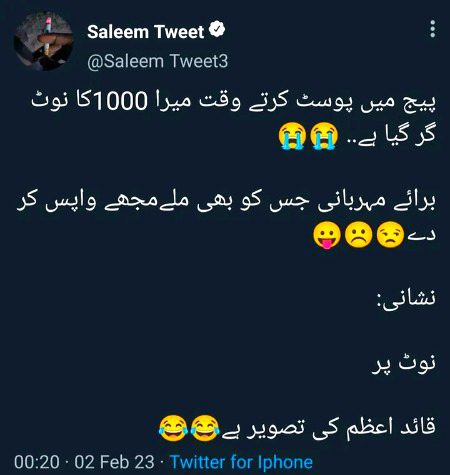
Task: Click the right tears-of-joy emoji
Action: tap(205, 429)
